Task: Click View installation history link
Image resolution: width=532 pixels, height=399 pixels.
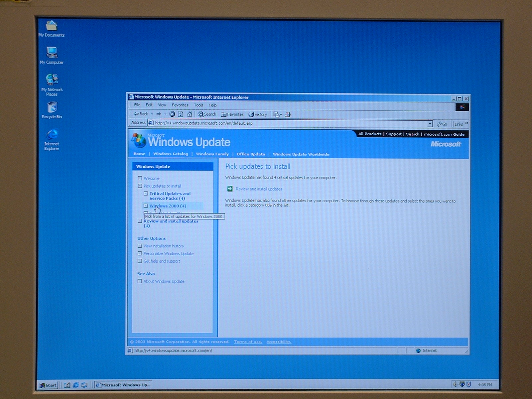Action: coord(164,246)
